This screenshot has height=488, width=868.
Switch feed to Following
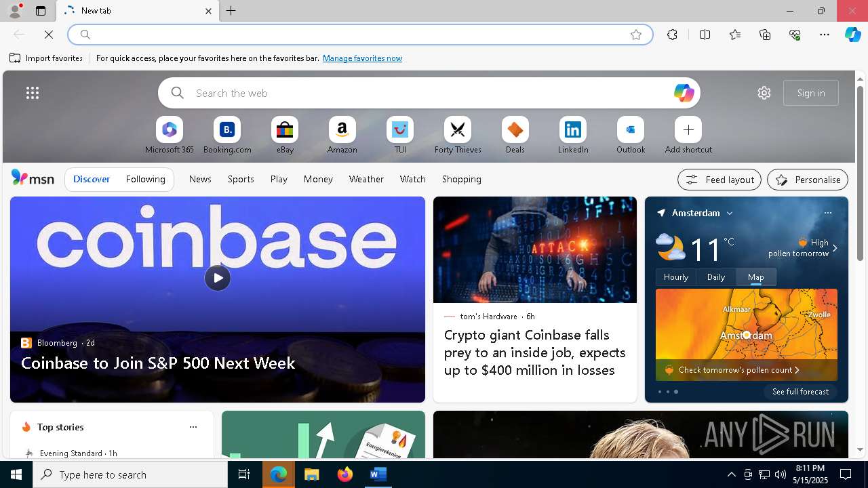145,179
